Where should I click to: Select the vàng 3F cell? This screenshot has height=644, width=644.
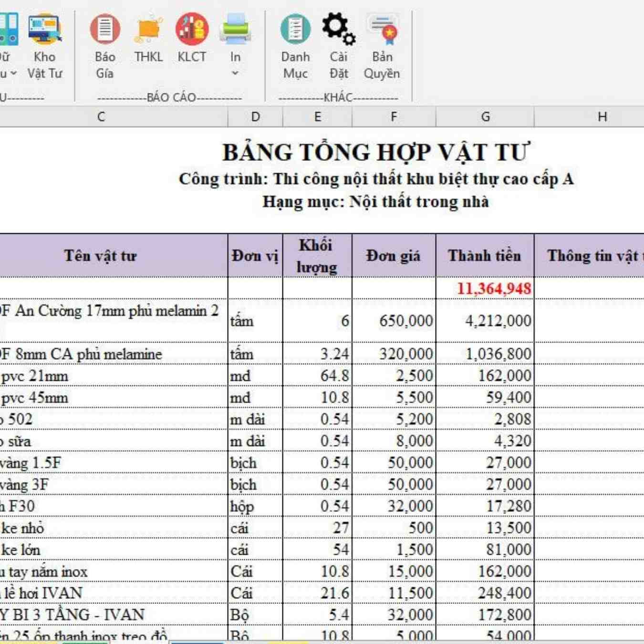coord(114,485)
